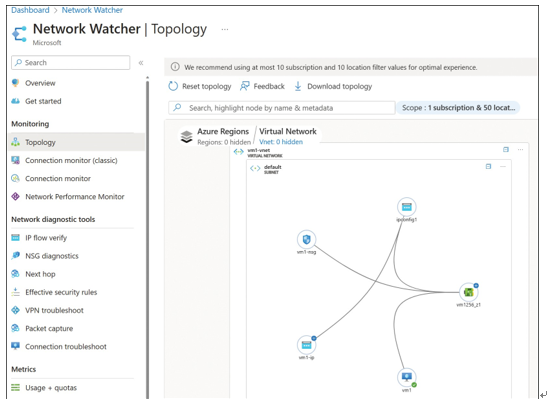Click the highlight node search field
Screen dimensions: 549x409
[282, 108]
